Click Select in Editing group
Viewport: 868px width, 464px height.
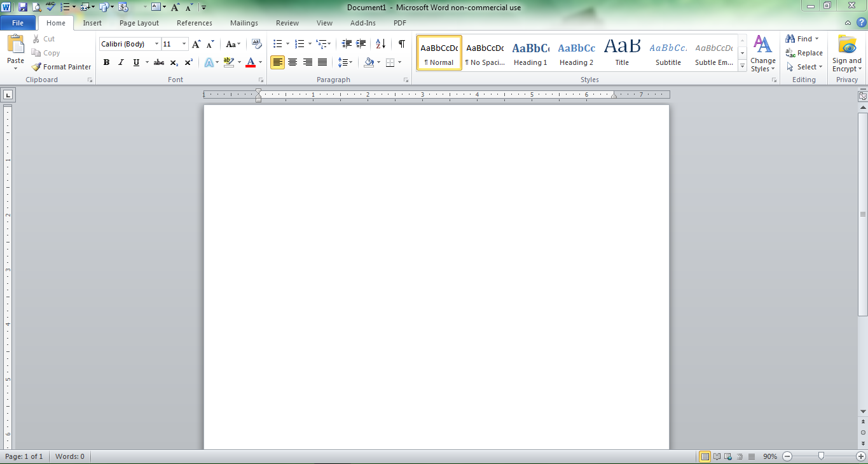point(804,67)
